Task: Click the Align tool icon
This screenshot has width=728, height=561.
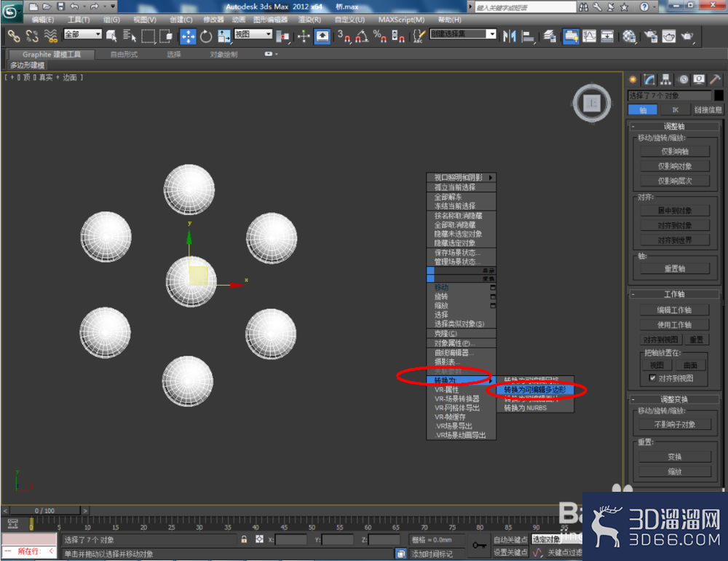Action: [x=528, y=36]
